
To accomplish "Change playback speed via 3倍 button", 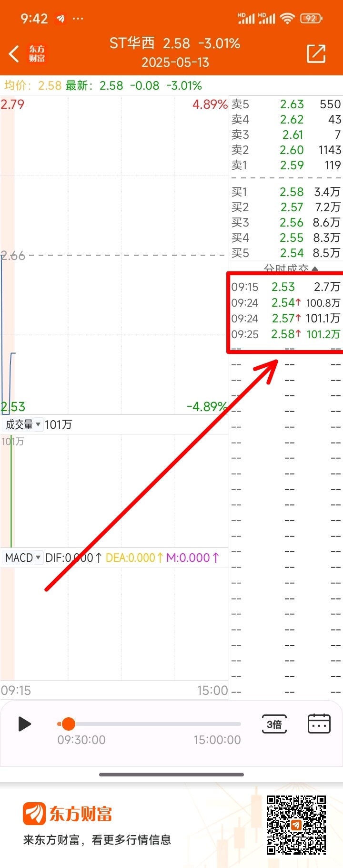I will [x=274, y=724].
